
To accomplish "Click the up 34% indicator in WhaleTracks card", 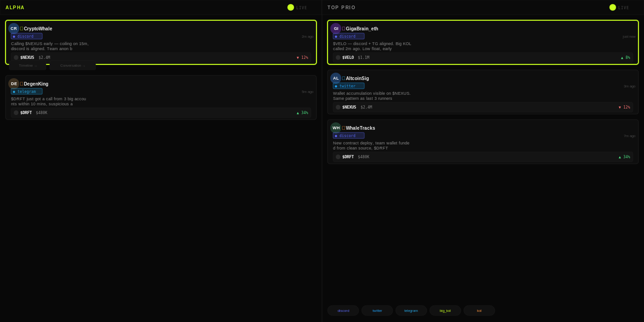I will coord(624,157).
